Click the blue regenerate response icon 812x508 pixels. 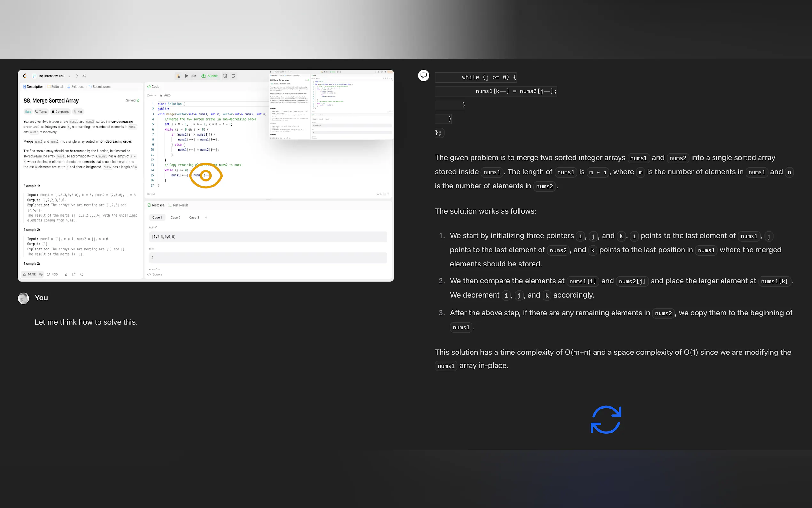pos(606,420)
